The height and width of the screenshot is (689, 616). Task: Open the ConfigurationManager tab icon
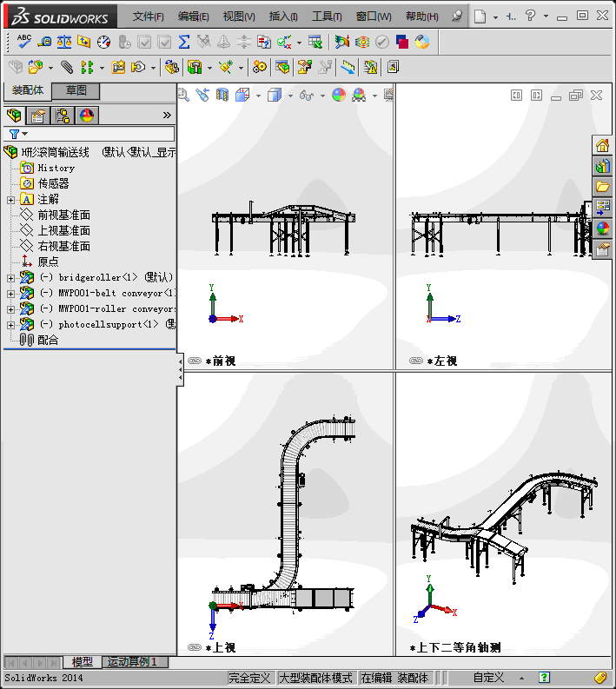pyautogui.click(x=63, y=116)
